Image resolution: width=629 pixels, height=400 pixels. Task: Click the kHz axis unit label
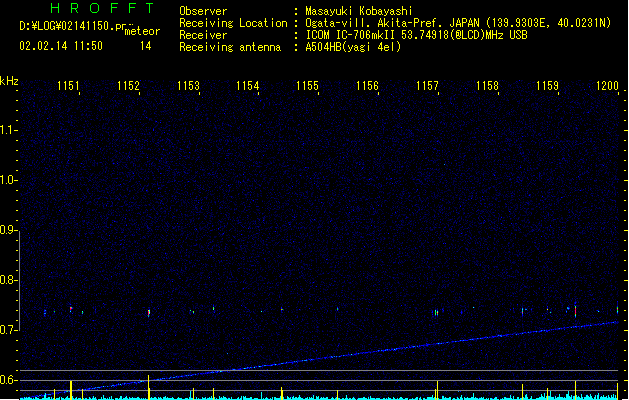pos(9,81)
